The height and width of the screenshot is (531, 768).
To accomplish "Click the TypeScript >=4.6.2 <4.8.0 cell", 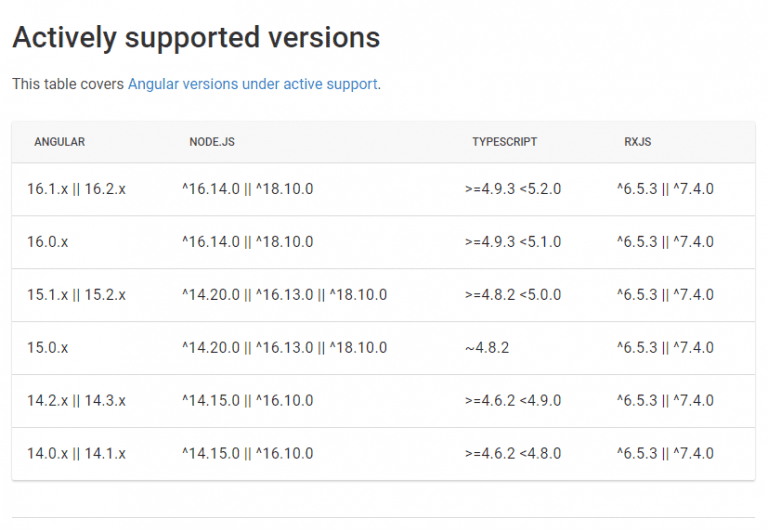I will click(513, 454).
